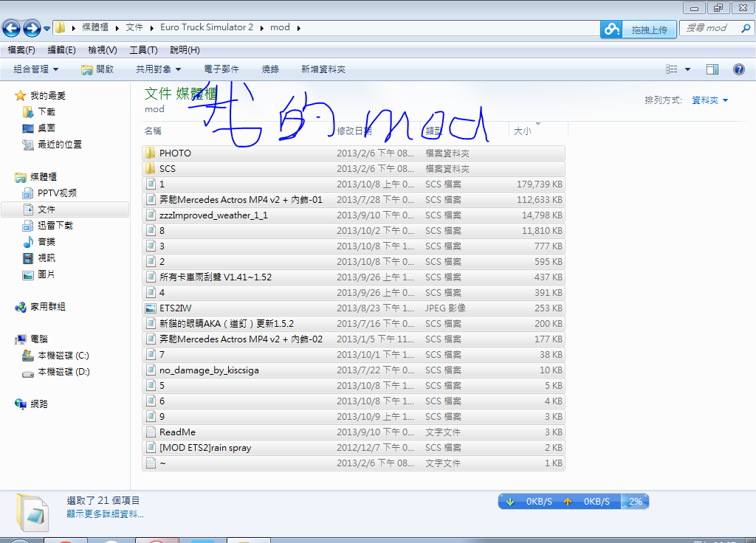Click the blue help icon

coord(738,69)
